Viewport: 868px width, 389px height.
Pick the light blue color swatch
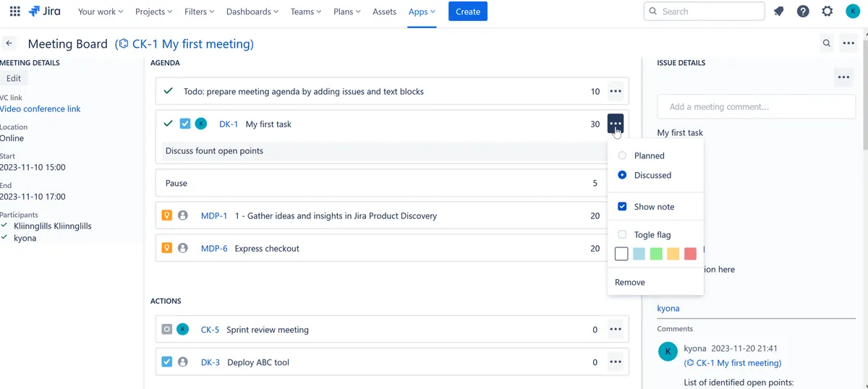[639, 254]
